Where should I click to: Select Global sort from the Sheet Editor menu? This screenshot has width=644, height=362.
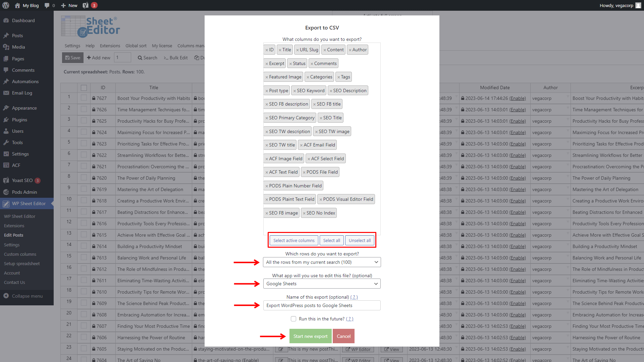click(x=136, y=46)
